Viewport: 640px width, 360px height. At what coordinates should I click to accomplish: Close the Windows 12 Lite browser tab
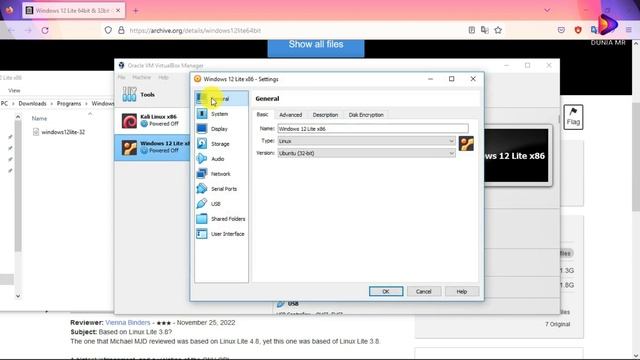(x=118, y=11)
